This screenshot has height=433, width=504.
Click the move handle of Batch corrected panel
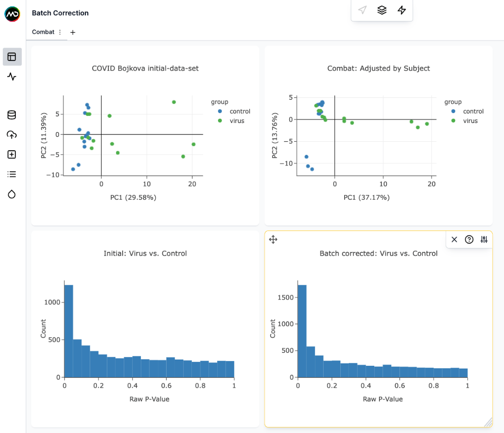(x=273, y=239)
